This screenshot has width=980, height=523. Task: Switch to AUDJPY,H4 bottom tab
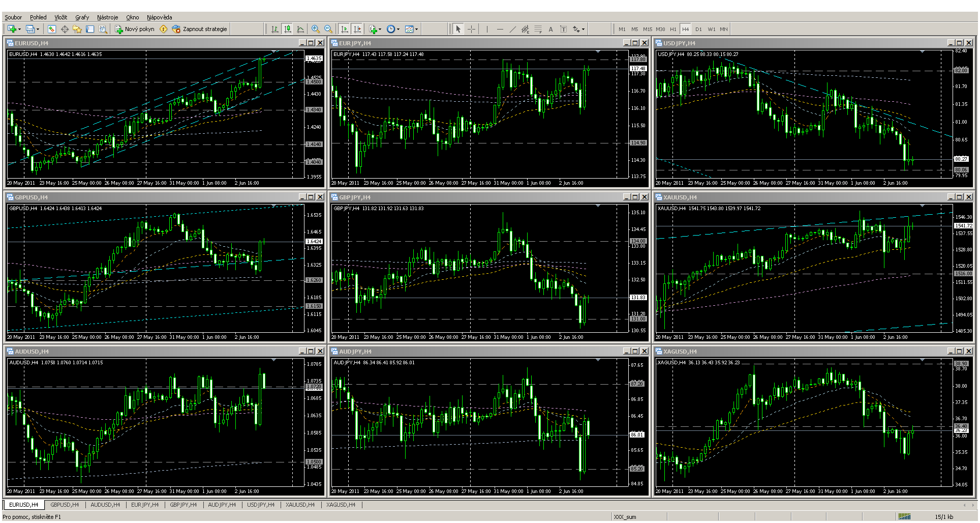(222, 505)
